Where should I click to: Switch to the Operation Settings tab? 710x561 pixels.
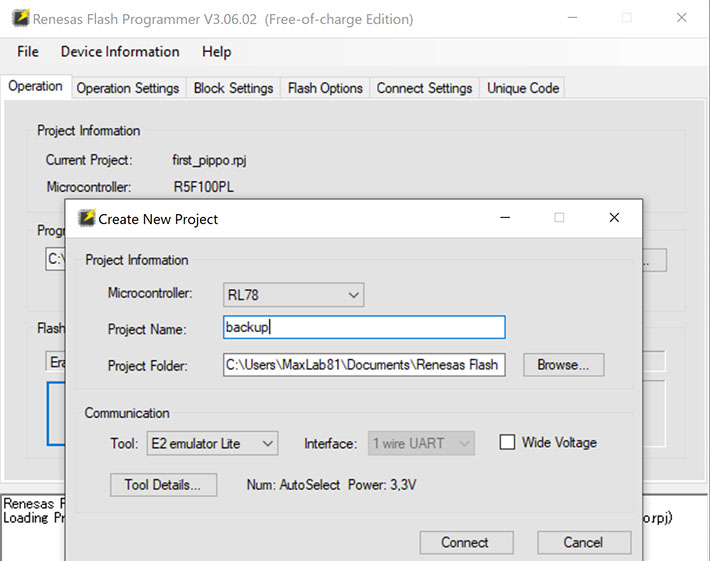[x=128, y=88]
